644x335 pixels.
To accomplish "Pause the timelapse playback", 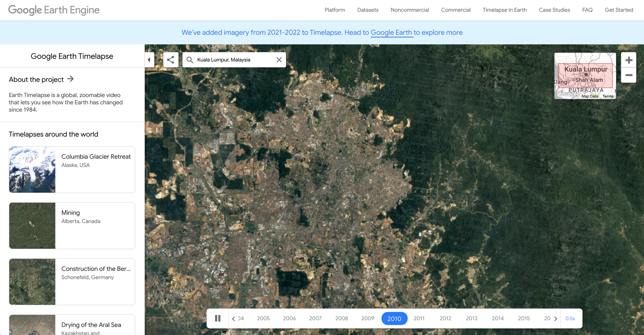I will pyautogui.click(x=218, y=318).
